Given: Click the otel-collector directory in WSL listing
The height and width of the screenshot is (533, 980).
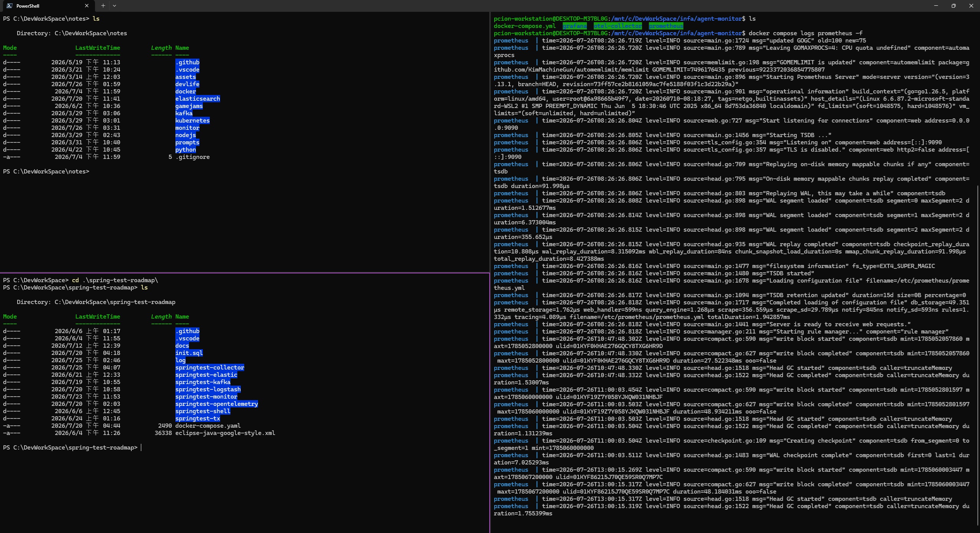Looking at the screenshot, I should point(617,26).
